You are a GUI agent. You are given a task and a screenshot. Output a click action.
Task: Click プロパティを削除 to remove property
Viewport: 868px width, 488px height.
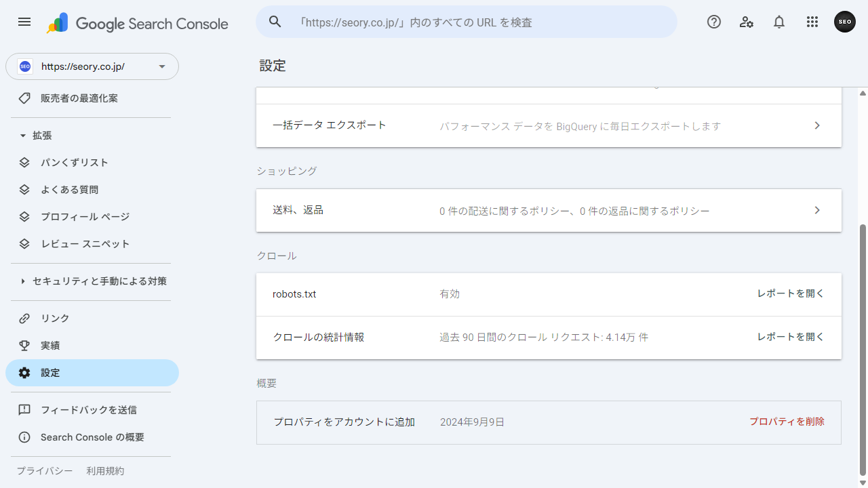pos(787,421)
